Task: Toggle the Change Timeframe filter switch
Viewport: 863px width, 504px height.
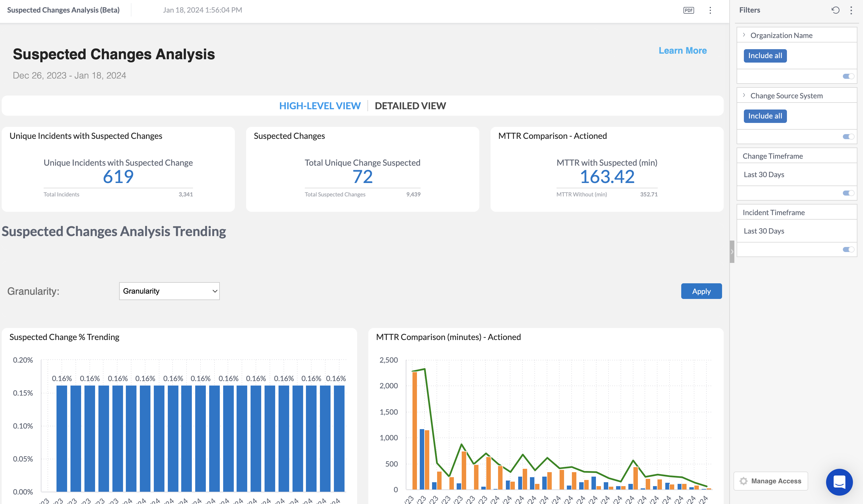Action: [848, 193]
